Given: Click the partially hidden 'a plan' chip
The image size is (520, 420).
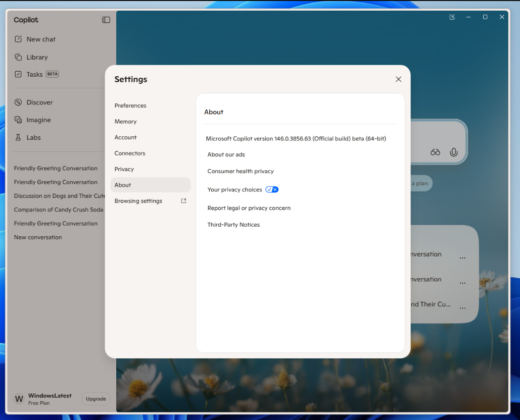Looking at the screenshot, I should point(421,183).
